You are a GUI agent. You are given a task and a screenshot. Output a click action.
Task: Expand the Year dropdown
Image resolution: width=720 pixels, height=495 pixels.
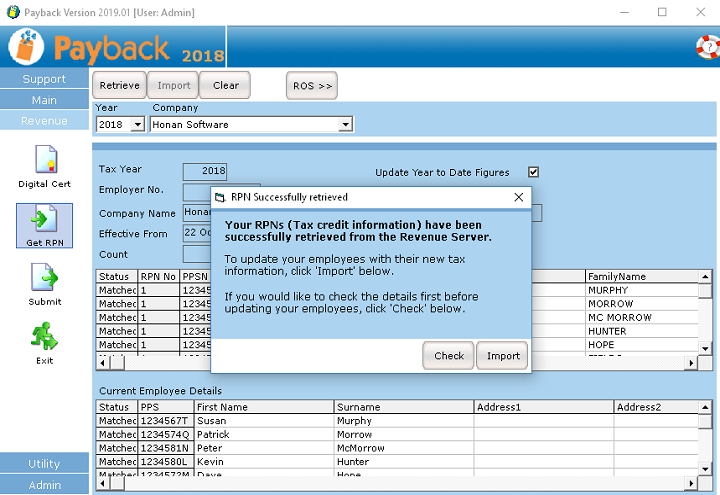[x=138, y=125]
